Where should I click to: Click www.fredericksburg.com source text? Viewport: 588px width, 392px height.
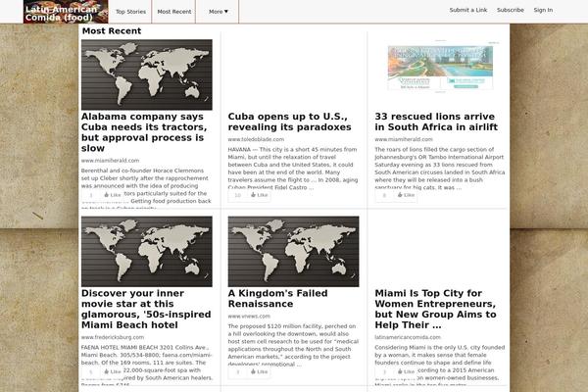(113, 337)
